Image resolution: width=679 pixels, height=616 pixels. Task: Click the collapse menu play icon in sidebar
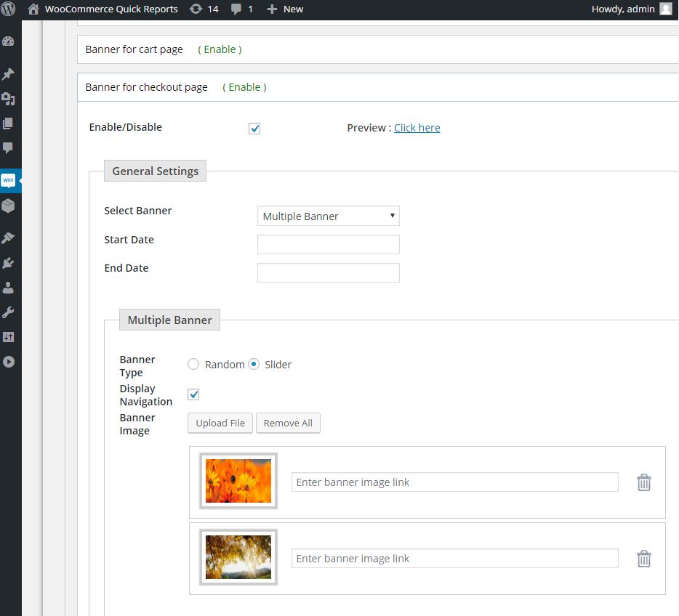(8, 362)
